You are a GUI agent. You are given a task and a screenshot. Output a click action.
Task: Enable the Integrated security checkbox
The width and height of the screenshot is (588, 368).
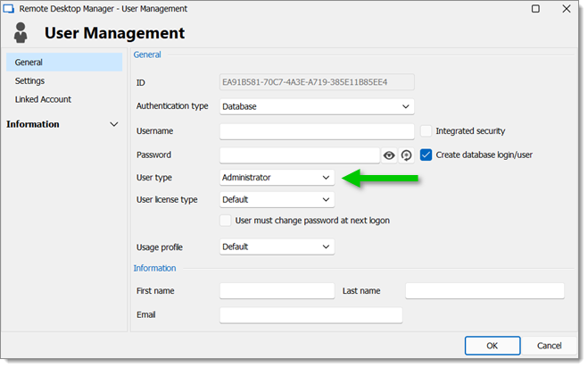(x=426, y=131)
